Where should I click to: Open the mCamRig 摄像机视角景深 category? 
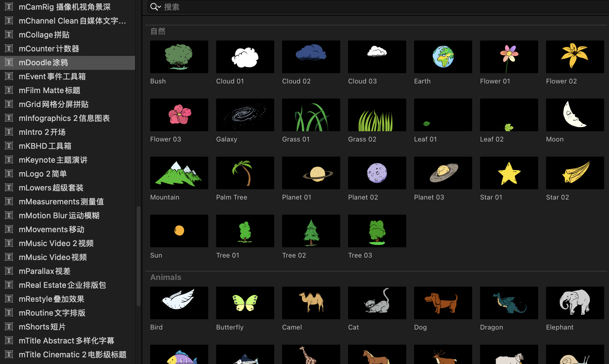(67, 7)
